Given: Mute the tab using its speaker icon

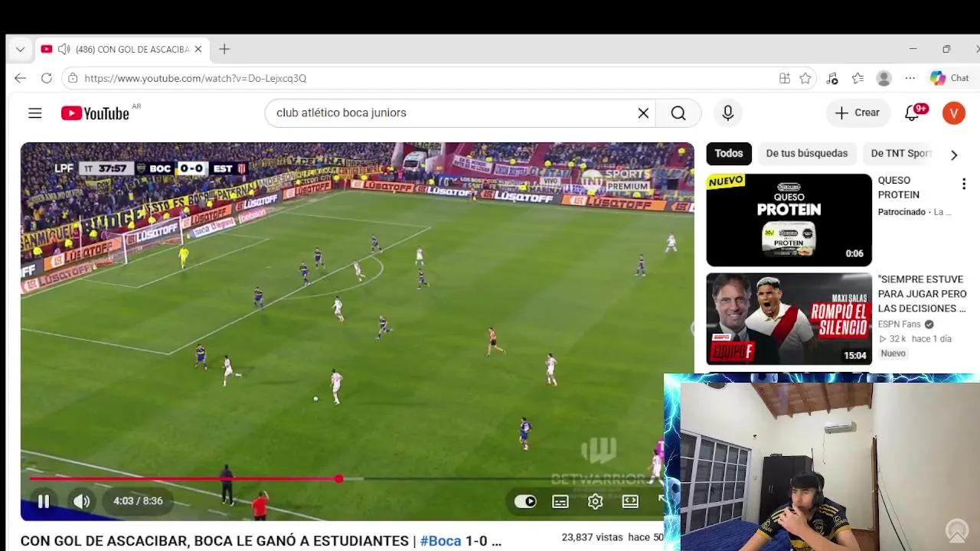Looking at the screenshot, I should [64, 49].
